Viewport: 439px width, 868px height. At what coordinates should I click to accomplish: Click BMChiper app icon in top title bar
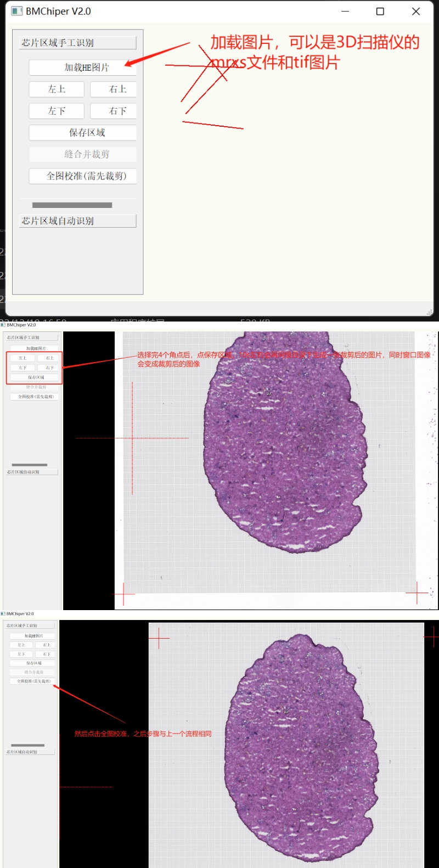(x=17, y=12)
